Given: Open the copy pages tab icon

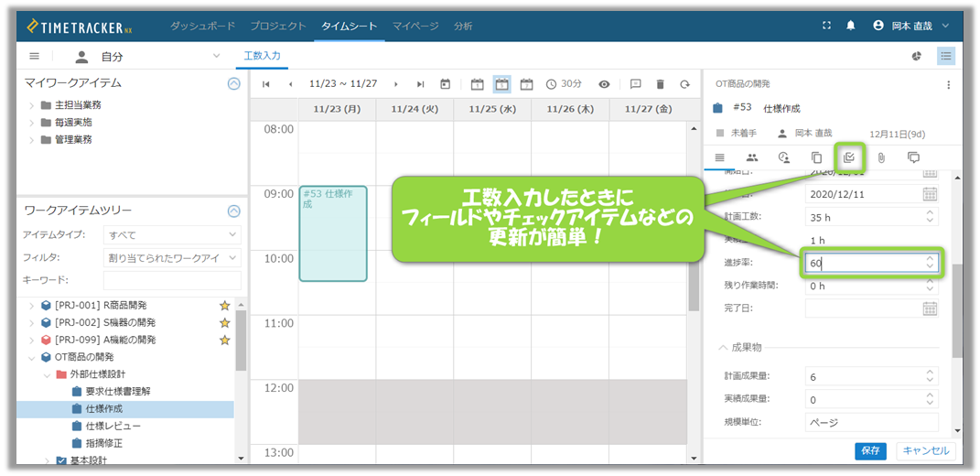Looking at the screenshot, I should (816, 157).
